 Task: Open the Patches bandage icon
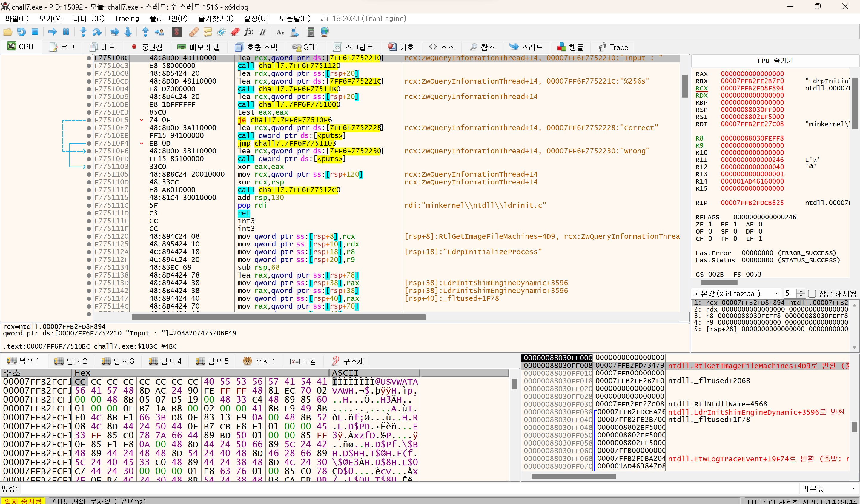(194, 32)
